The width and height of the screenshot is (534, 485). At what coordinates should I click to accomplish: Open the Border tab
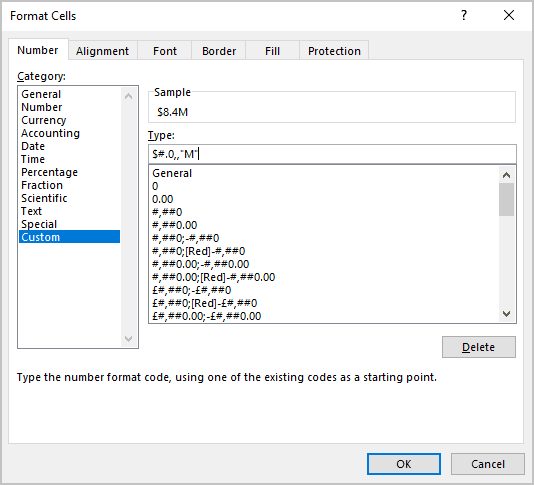(219, 51)
